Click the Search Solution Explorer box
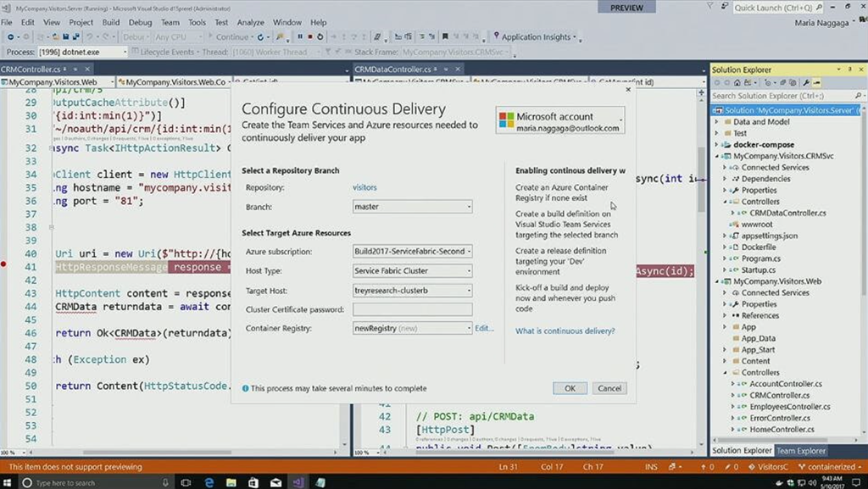The height and width of the screenshot is (489, 868). (x=787, y=96)
